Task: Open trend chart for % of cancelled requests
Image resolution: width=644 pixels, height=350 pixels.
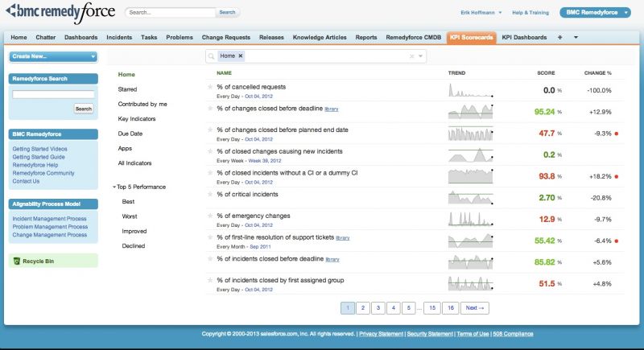Action: click(x=471, y=90)
